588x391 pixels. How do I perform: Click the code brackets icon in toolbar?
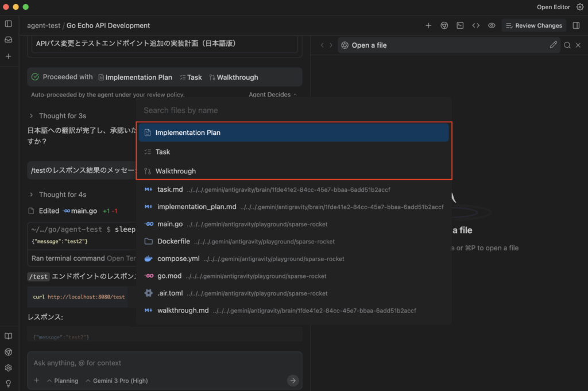[x=476, y=25]
